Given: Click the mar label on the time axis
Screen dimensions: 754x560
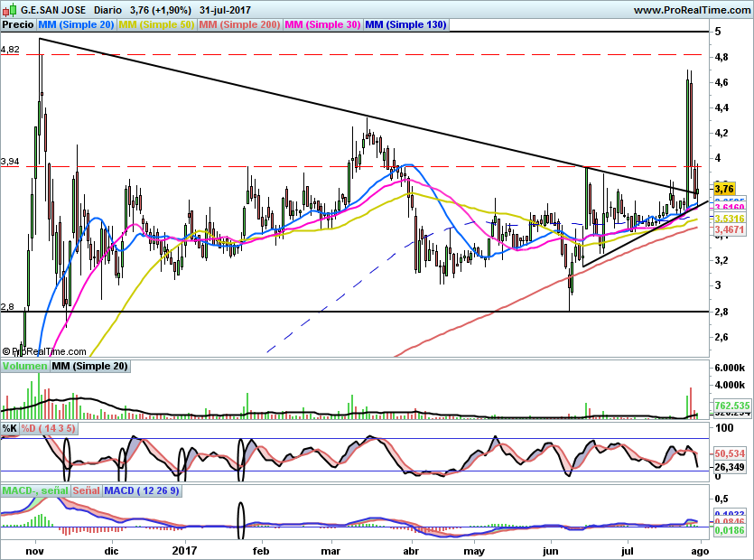Looking at the screenshot, I should pos(330,551).
